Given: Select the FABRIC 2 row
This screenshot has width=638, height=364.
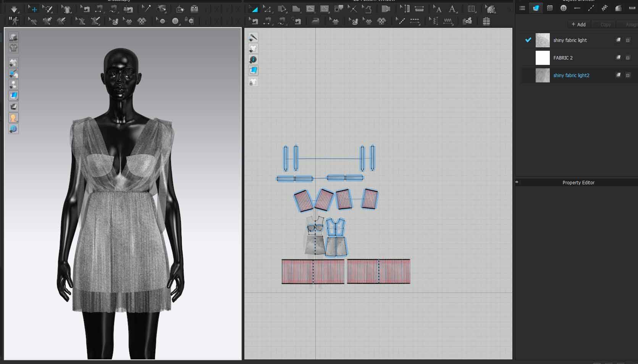Looking at the screenshot, I should (x=580, y=58).
